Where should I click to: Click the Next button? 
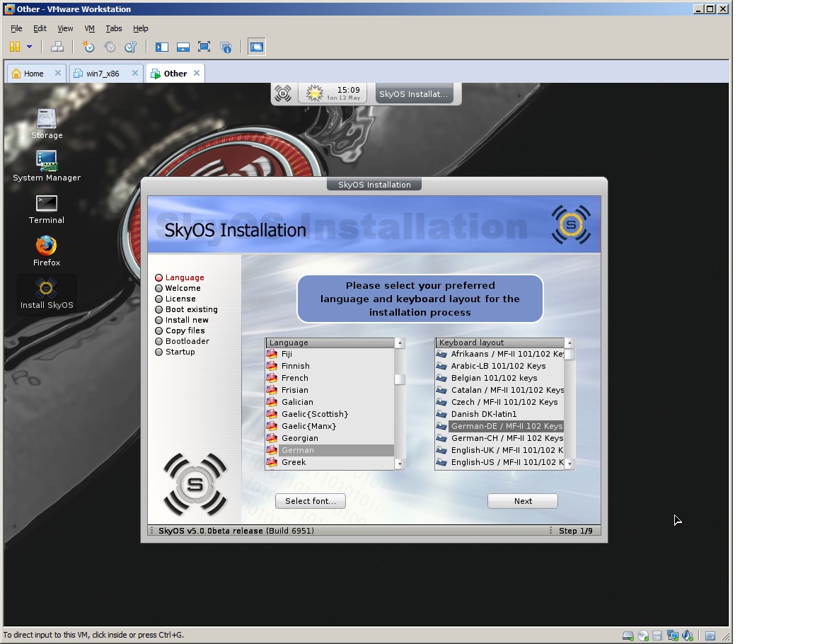522,501
